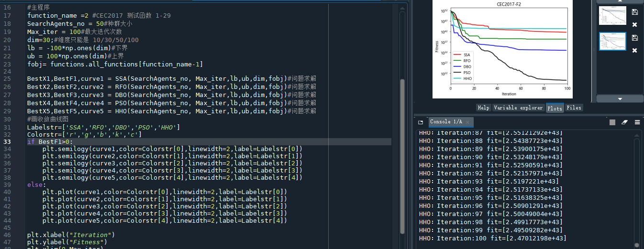Image resolution: width=644 pixels, height=249 pixels.
Task: Open the Variable explorer tab
Action: (518, 108)
